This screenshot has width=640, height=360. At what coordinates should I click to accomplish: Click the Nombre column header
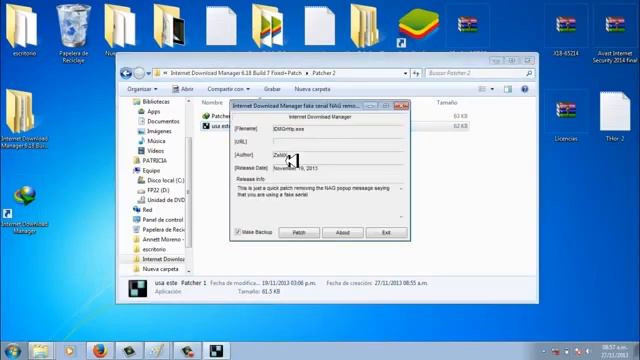pos(212,102)
